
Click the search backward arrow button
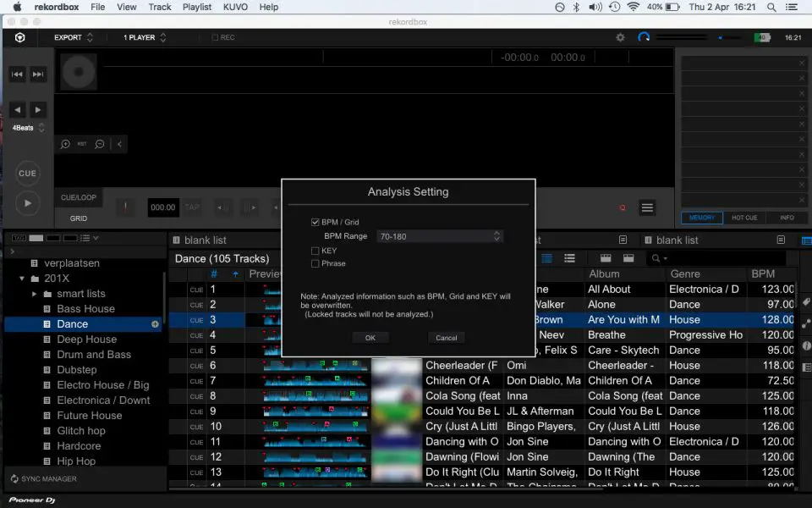tap(17, 110)
